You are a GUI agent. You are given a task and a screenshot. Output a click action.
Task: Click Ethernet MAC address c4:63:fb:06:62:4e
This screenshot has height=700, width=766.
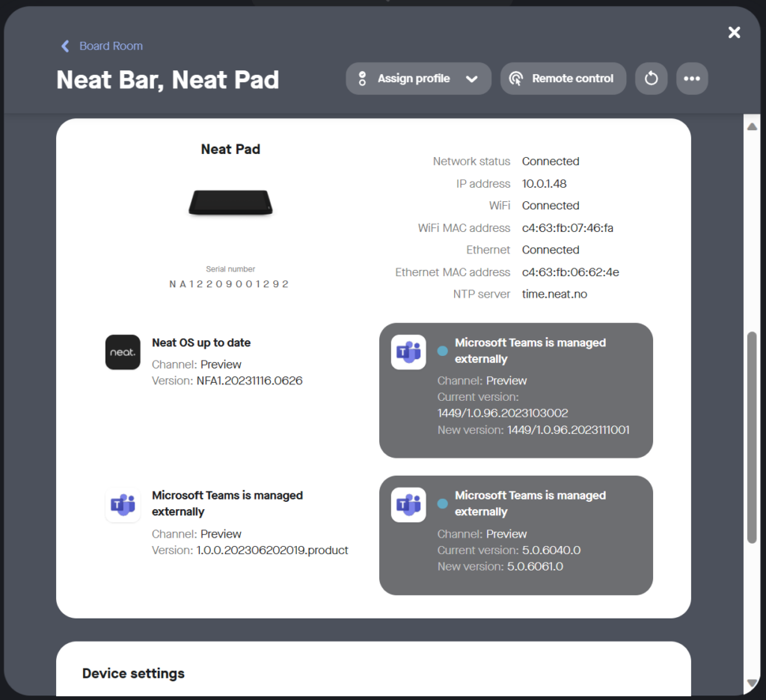570,272
